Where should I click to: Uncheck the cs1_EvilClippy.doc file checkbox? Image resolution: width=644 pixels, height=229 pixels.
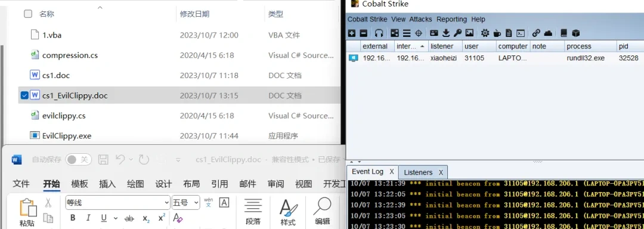pos(24,95)
